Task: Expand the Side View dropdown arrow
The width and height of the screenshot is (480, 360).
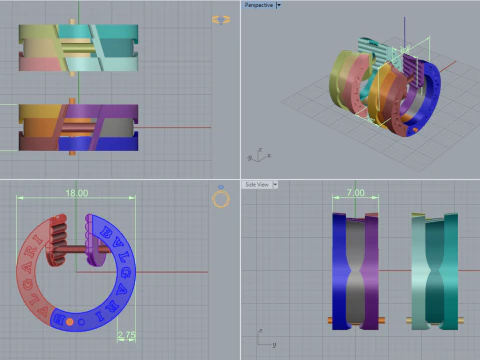Action: click(x=275, y=184)
